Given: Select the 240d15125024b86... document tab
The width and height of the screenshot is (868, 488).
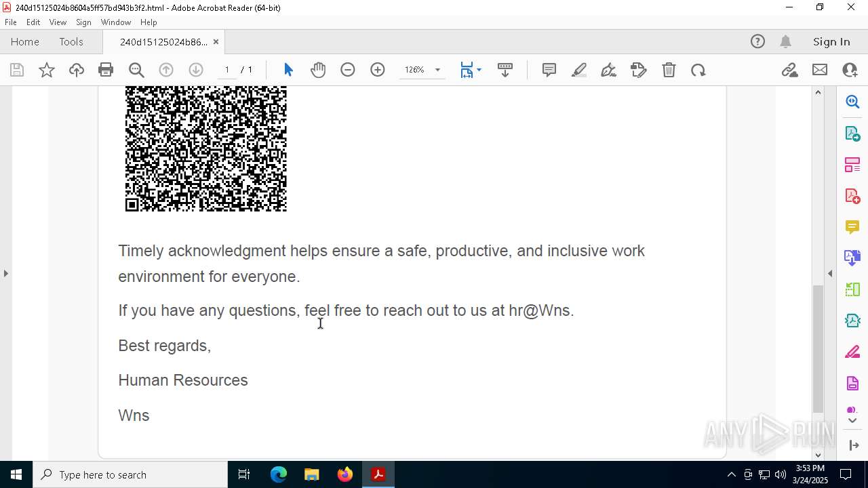Looking at the screenshot, I should point(163,42).
